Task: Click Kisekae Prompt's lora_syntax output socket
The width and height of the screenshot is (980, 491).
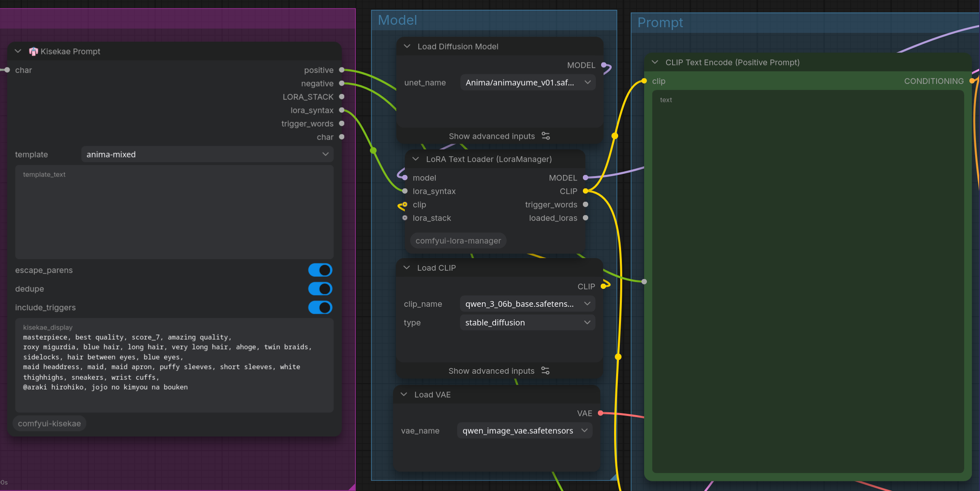Action: pyautogui.click(x=342, y=110)
